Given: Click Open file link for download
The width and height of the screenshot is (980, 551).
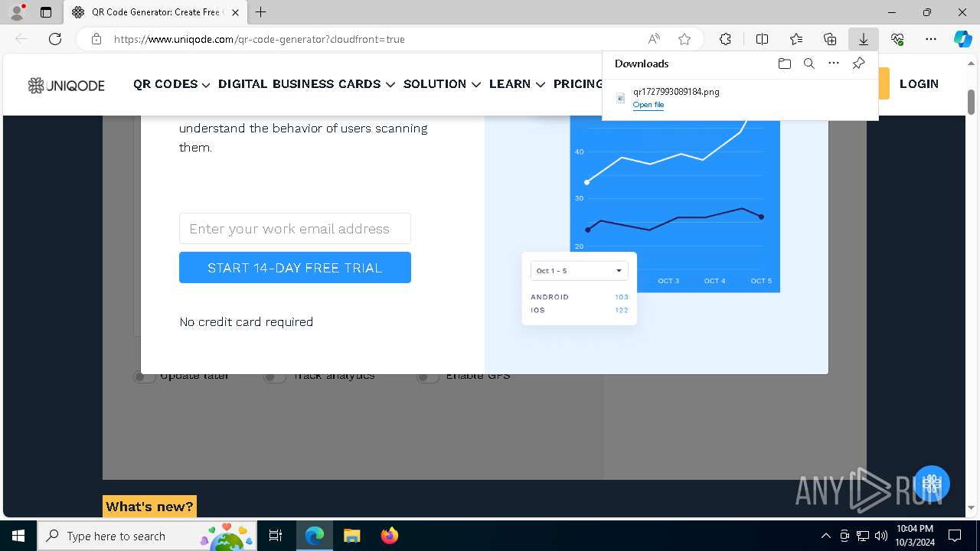Looking at the screenshot, I should 648,105.
